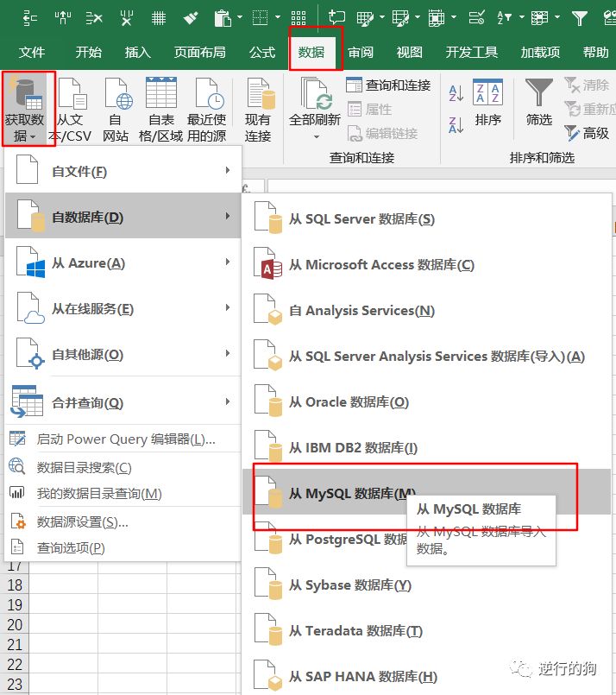Screen dimensions: 616x695
Task: Switch to the 插入 tab
Action: click(138, 53)
